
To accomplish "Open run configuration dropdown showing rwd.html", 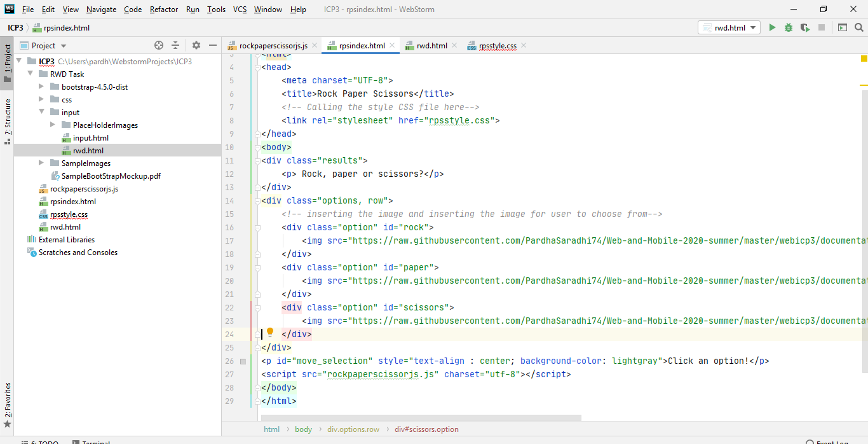I will click(729, 27).
